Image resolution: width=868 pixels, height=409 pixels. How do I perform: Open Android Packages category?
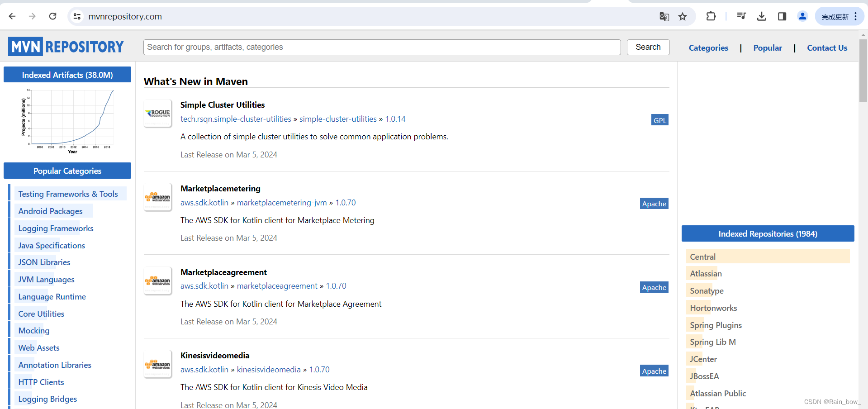click(50, 211)
